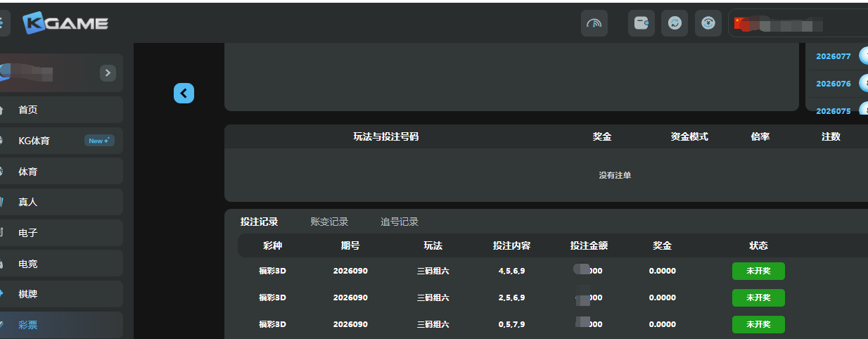Toggle the hamburger menu icon beside logo
Screen dimensions: 868x339
[x=3, y=23]
